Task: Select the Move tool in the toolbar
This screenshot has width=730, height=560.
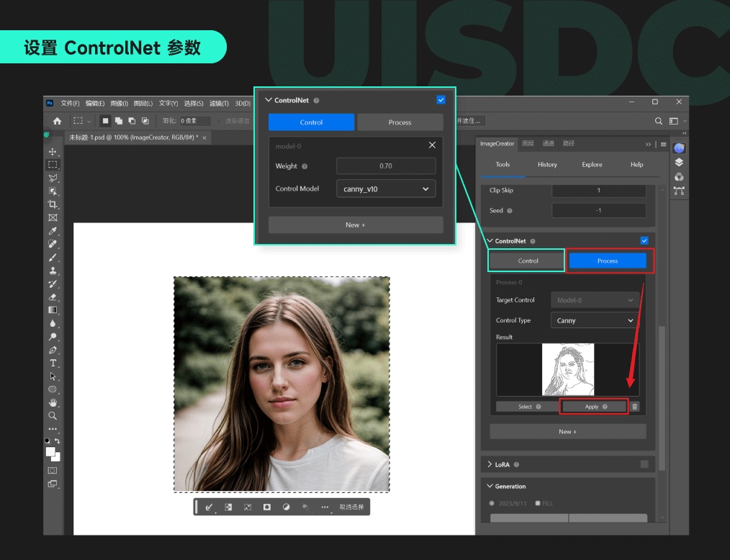Action: coord(53,153)
